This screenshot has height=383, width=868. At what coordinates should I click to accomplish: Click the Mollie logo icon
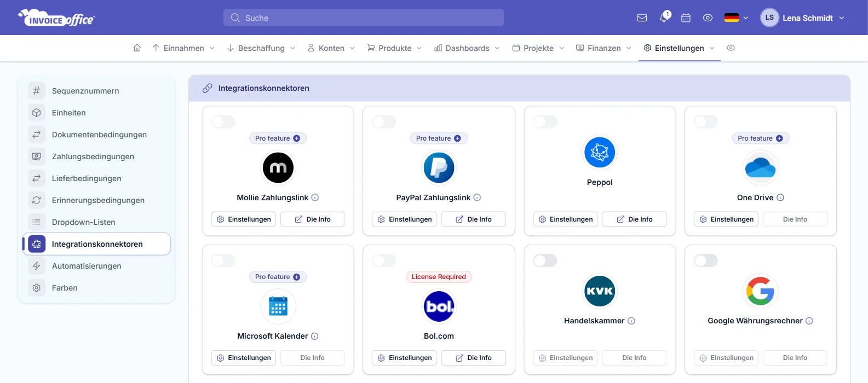click(278, 167)
